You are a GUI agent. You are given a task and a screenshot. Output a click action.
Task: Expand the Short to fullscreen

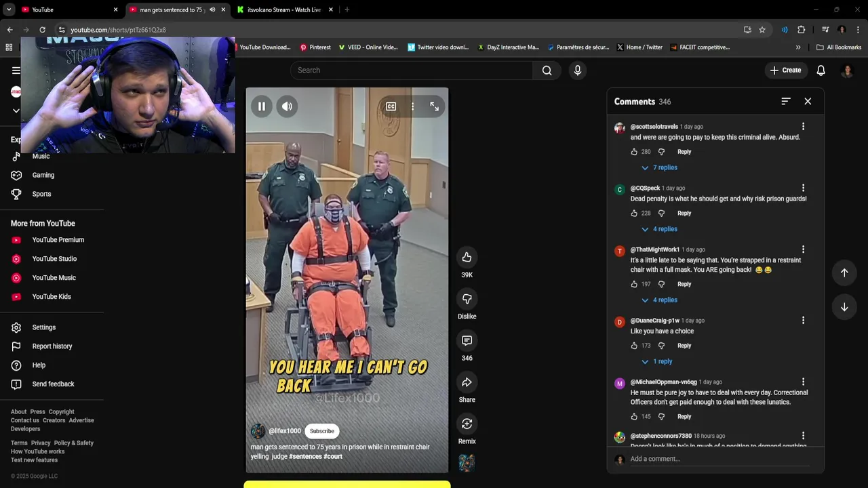(x=435, y=106)
